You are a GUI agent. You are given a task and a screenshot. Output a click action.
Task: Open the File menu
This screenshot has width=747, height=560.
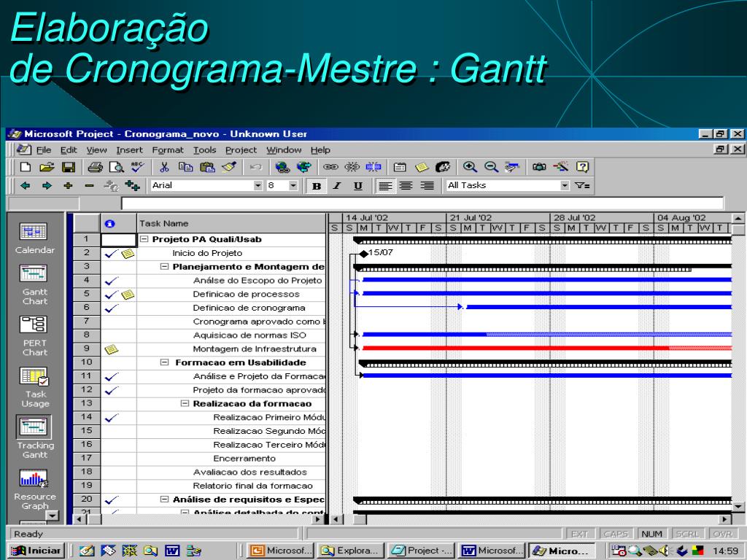43,150
